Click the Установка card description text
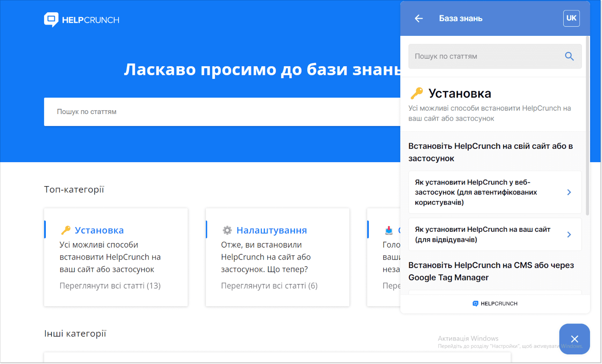 110,257
